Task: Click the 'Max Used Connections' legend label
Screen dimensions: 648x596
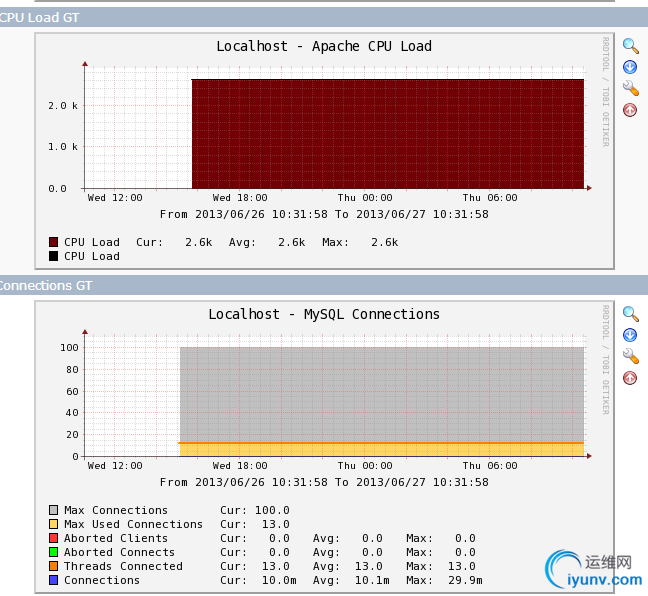Action: pyautogui.click(x=133, y=524)
